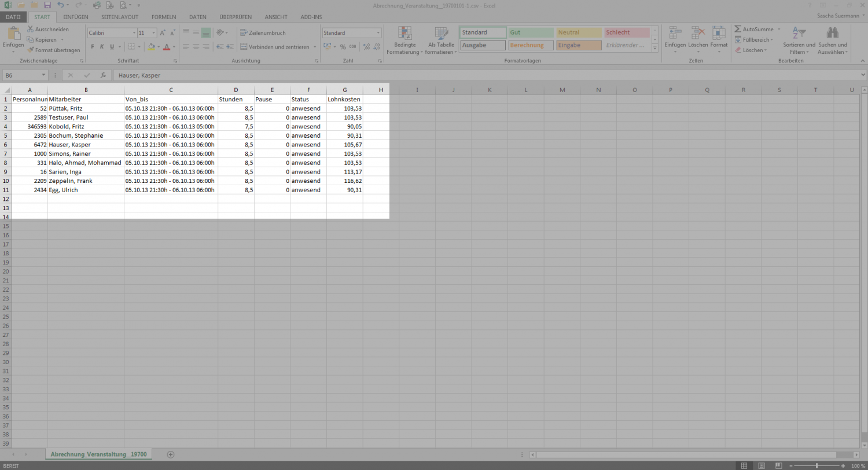Toggle Zeilenumbruch text wrapping
This screenshot has width=868, height=470.
pos(263,33)
